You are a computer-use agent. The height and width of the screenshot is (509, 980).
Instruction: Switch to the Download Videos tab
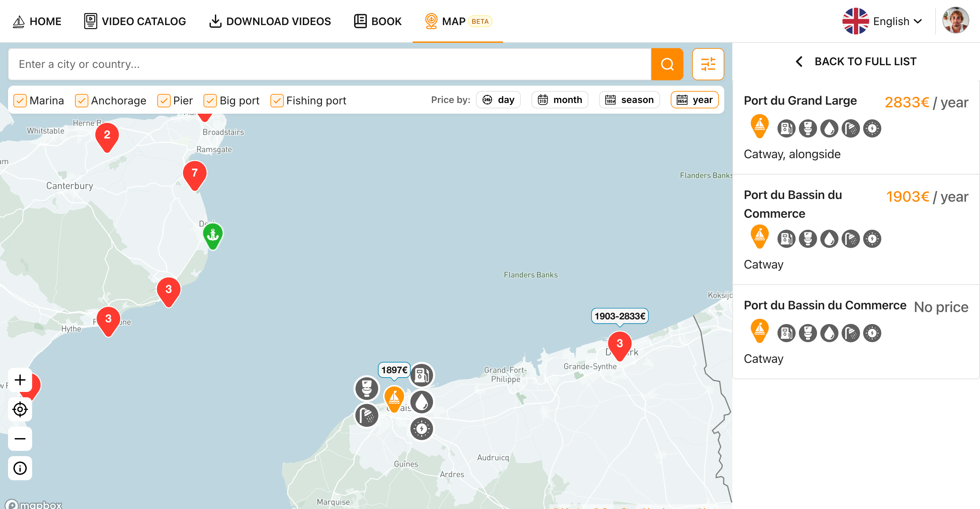coord(270,21)
